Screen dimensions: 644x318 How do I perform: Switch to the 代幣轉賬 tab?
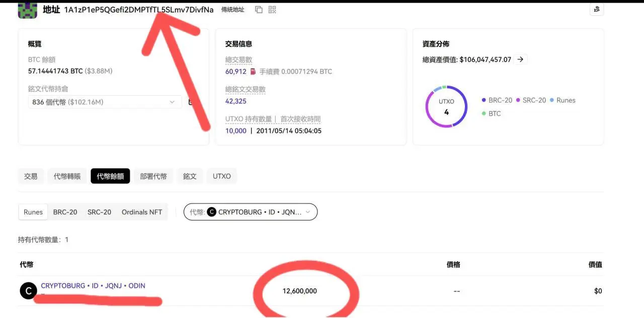(x=67, y=176)
